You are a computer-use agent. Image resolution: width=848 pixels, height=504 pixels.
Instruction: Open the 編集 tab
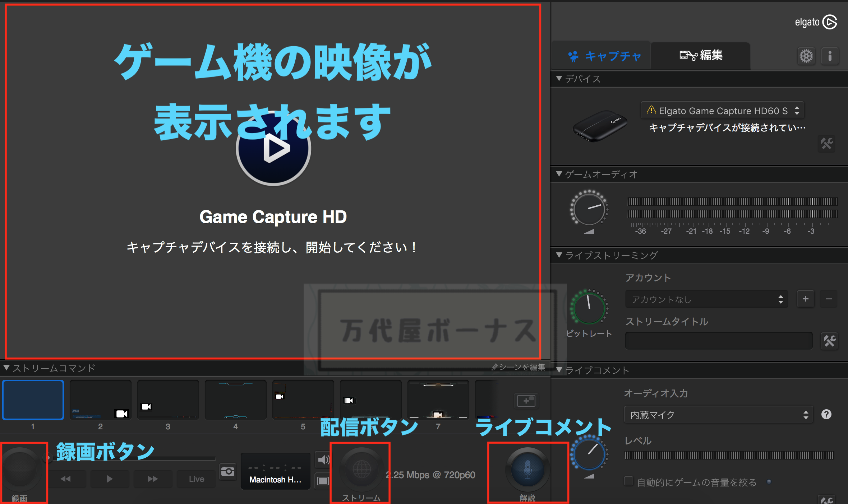(700, 56)
